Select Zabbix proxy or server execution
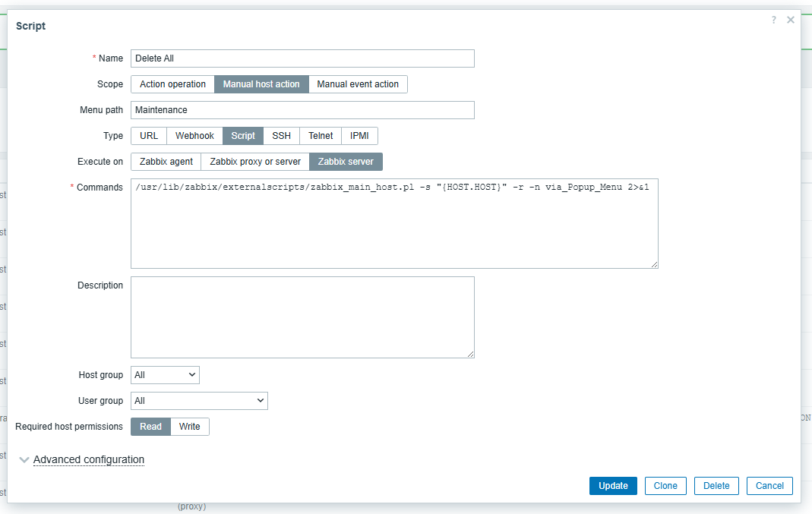Screen dimensions: 812x514 tap(255, 162)
